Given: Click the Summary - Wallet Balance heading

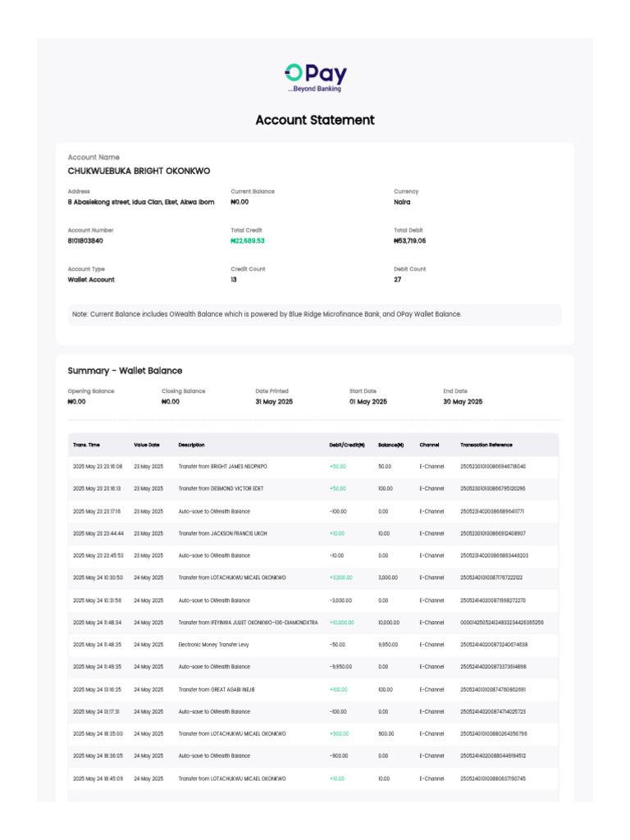Looking at the screenshot, I should point(125,371).
